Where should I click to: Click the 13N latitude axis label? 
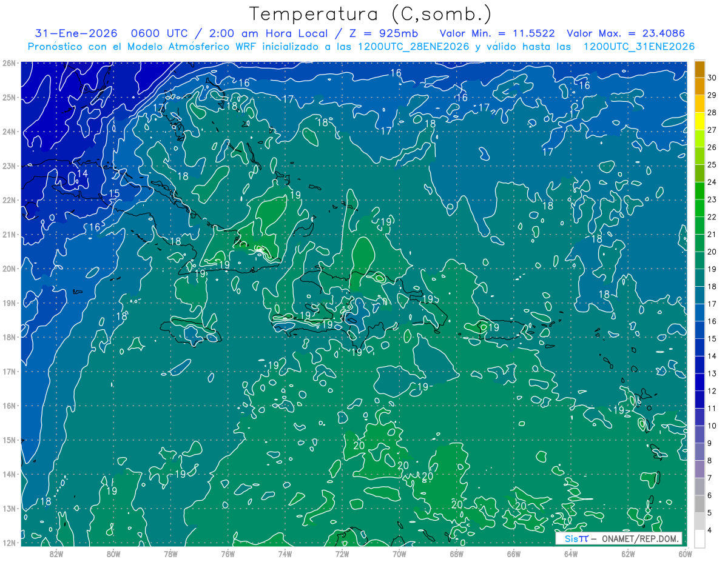(x=9, y=509)
